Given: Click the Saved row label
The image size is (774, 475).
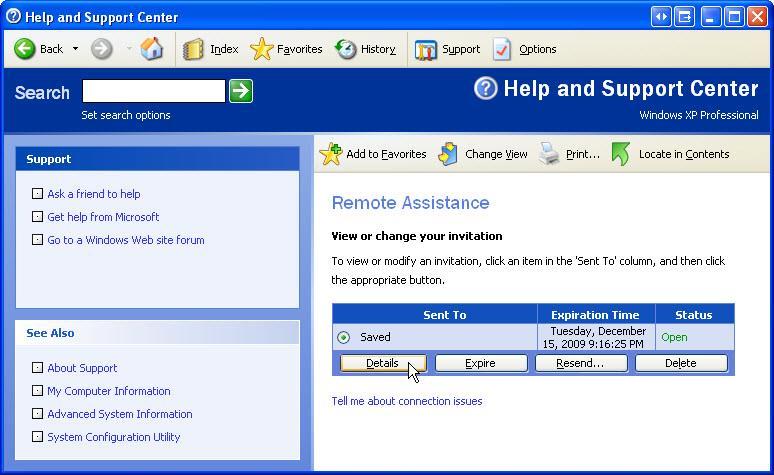Looking at the screenshot, I should (x=375, y=337).
